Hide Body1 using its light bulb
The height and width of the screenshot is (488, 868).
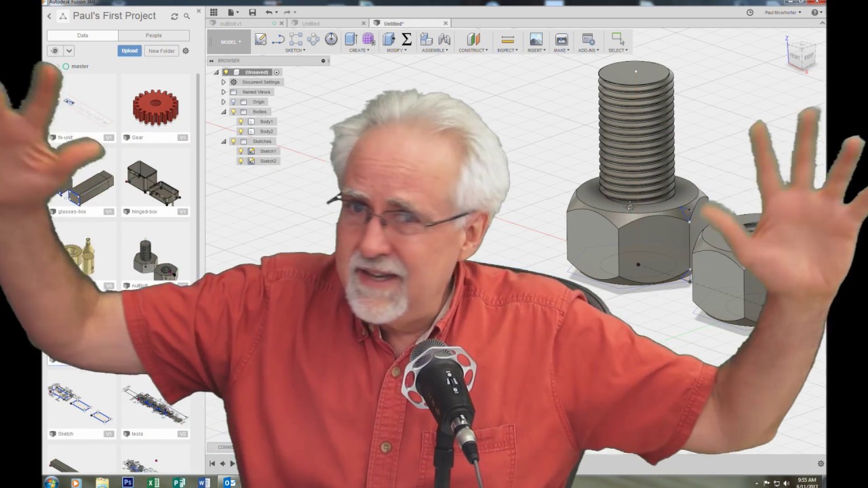point(241,121)
